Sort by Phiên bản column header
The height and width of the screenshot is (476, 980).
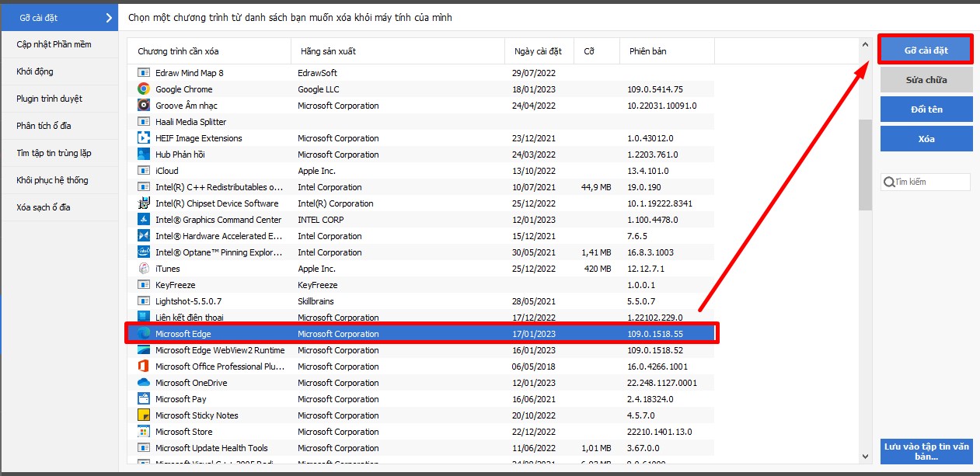(x=667, y=51)
